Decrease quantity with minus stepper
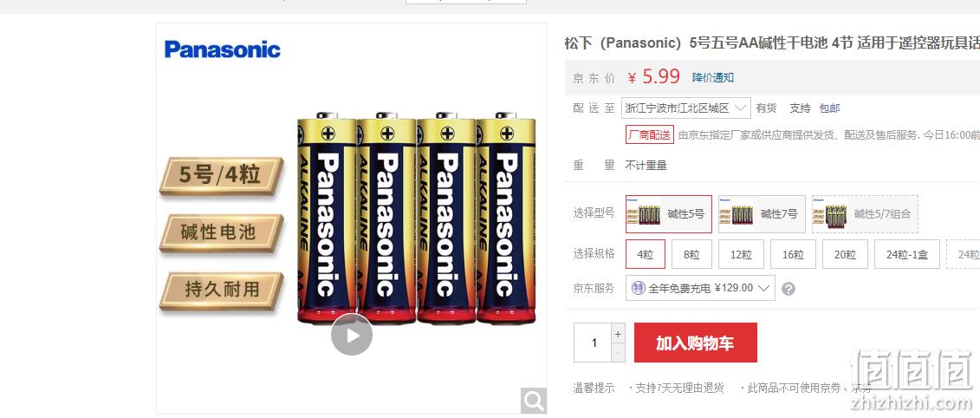The width and height of the screenshot is (980, 418). [x=618, y=353]
